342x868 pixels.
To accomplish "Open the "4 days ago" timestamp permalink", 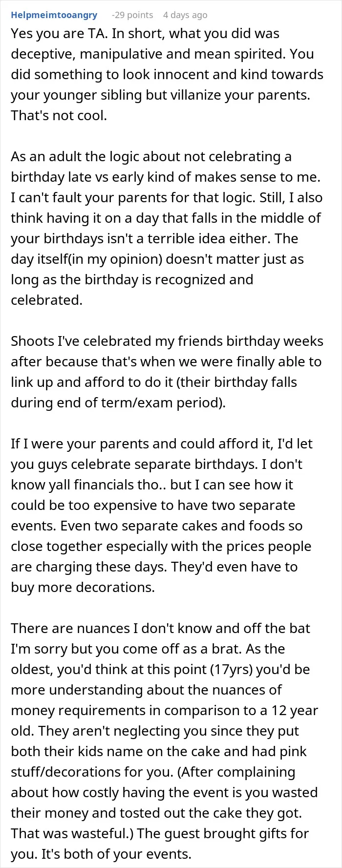I will pyautogui.click(x=185, y=15).
